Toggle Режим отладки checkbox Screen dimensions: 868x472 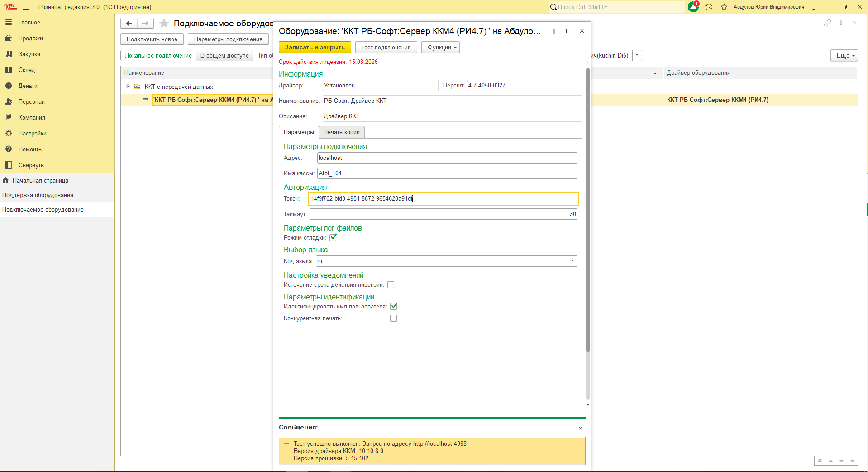point(333,237)
